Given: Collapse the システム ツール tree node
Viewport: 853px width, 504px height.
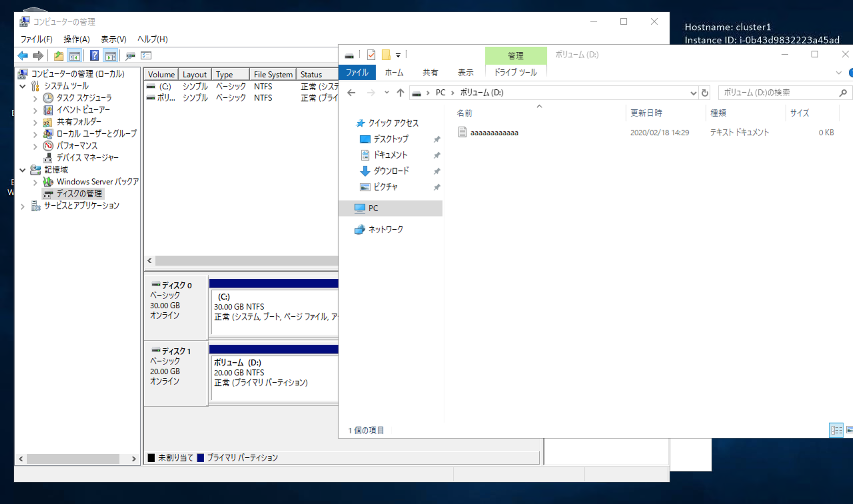Looking at the screenshot, I should pos(23,86).
